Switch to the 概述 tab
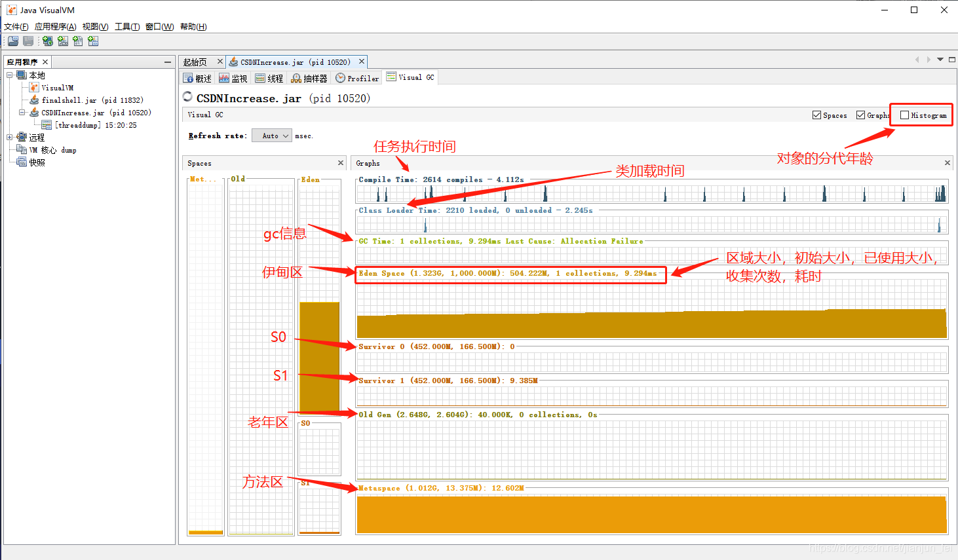The width and height of the screenshot is (958, 560). pos(198,78)
